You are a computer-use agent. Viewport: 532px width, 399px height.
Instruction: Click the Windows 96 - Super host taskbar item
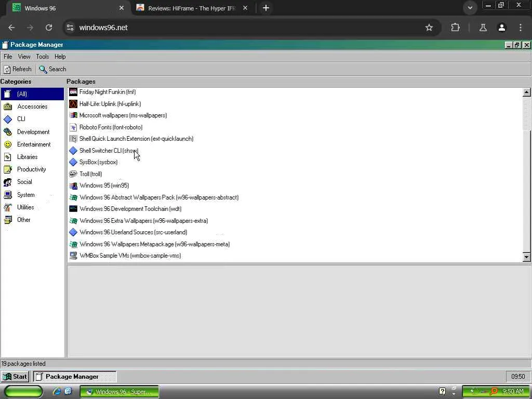[x=119, y=392]
